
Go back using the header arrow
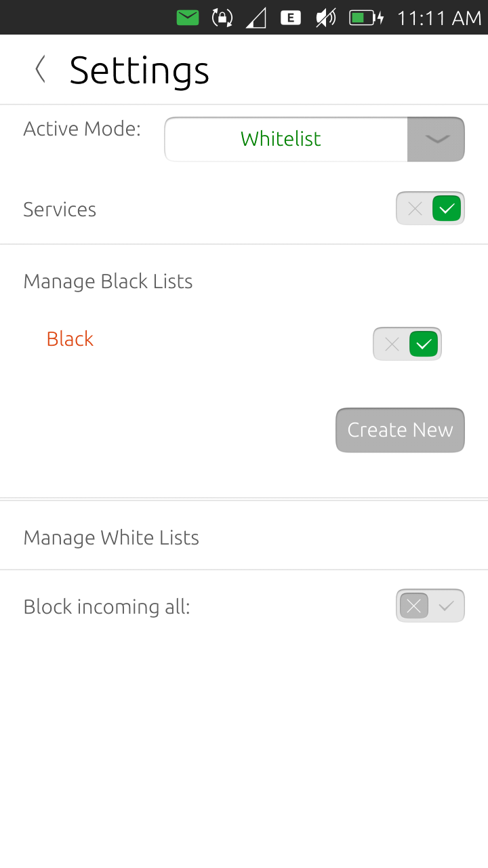click(x=41, y=70)
